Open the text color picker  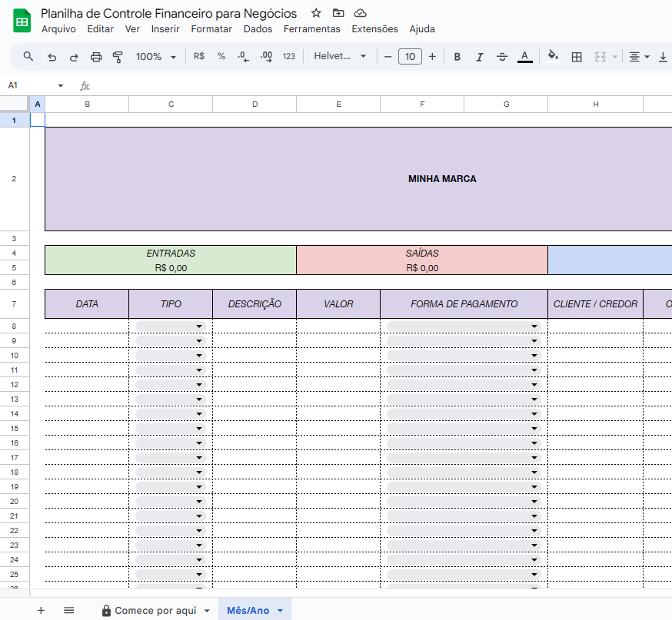(x=524, y=56)
